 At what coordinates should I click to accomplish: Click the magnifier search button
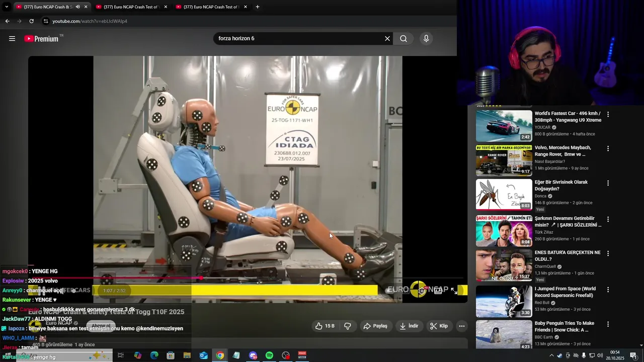(x=404, y=39)
